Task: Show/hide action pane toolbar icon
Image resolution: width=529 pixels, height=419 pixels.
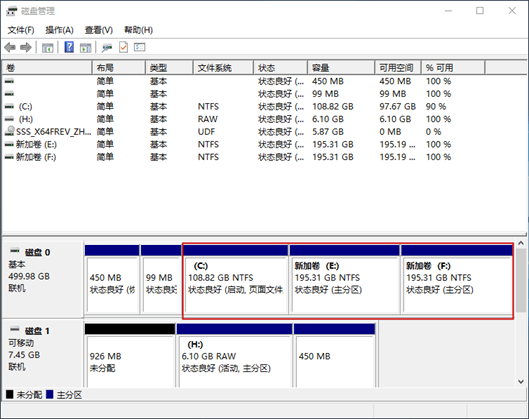Action: (x=86, y=48)
